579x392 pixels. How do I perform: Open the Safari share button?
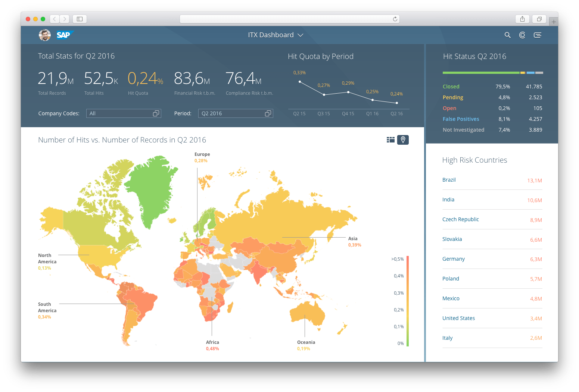[522, 19]
